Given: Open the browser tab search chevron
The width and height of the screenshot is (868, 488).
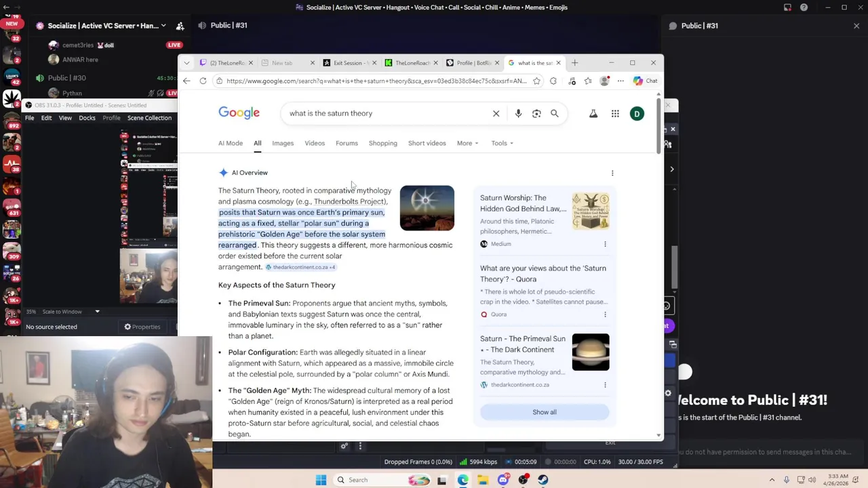Looking at the screenshot, I should (x=186, y=63).
